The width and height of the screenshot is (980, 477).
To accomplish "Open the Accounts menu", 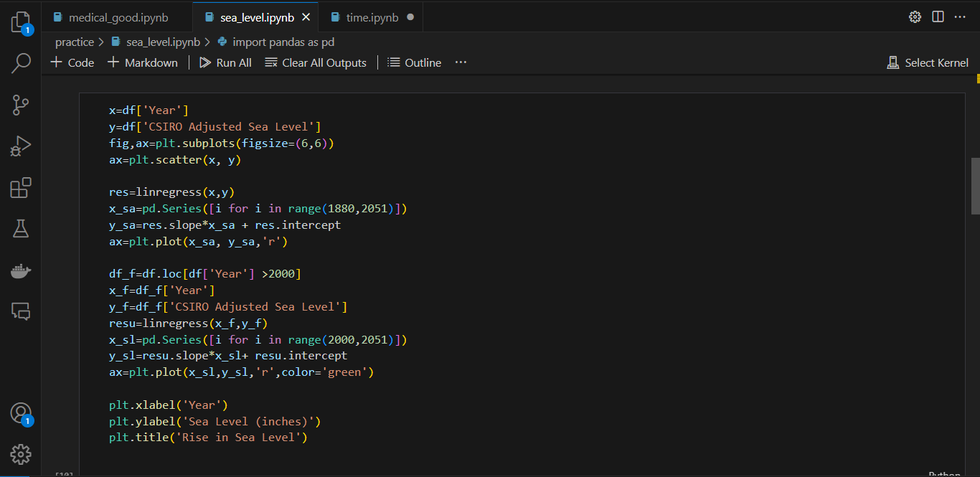I will [21, 413].
